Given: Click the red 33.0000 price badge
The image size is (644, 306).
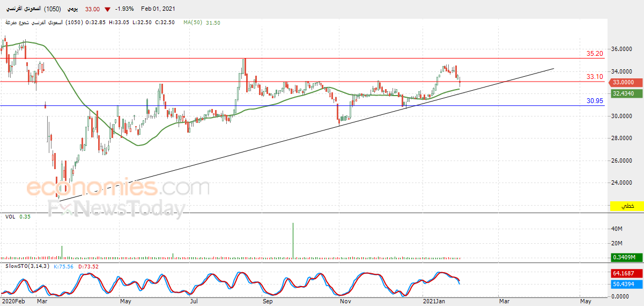Looking at the screenshot, I should coord(626,82).
